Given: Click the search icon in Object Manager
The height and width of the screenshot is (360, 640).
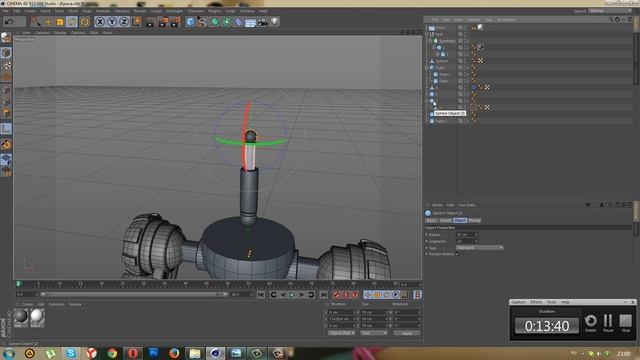Looking at the screenshot, I should [x=611, y=20].
